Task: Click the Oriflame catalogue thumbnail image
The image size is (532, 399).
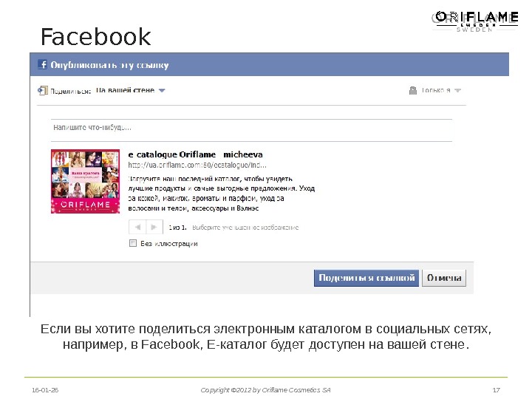Action: click(85, 181)
